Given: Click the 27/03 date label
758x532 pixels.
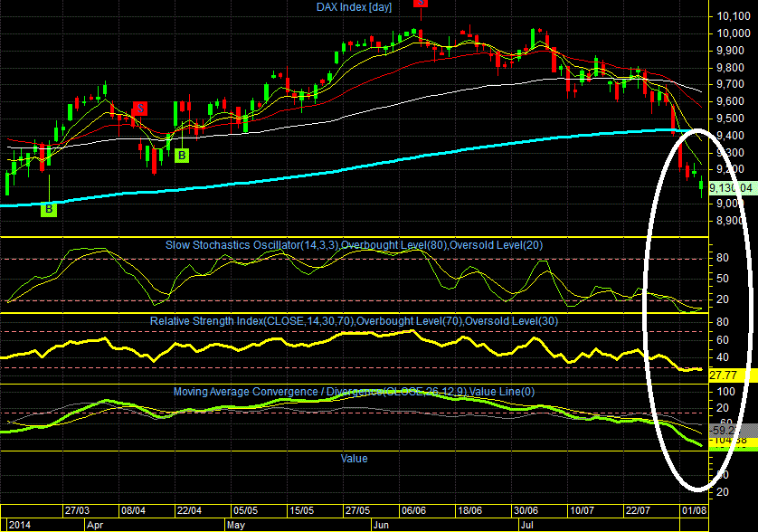Looking at the screenshot, I should (77, 510).
